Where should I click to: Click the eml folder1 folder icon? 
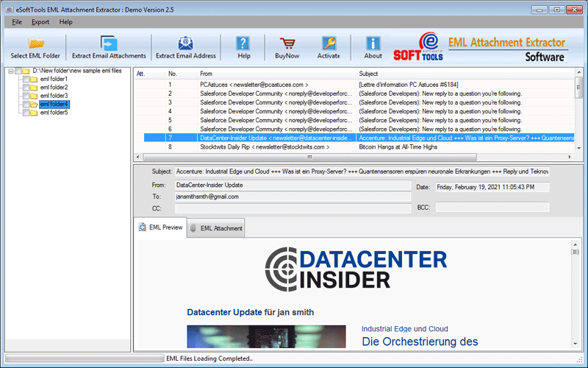click(x=34, y=79)
